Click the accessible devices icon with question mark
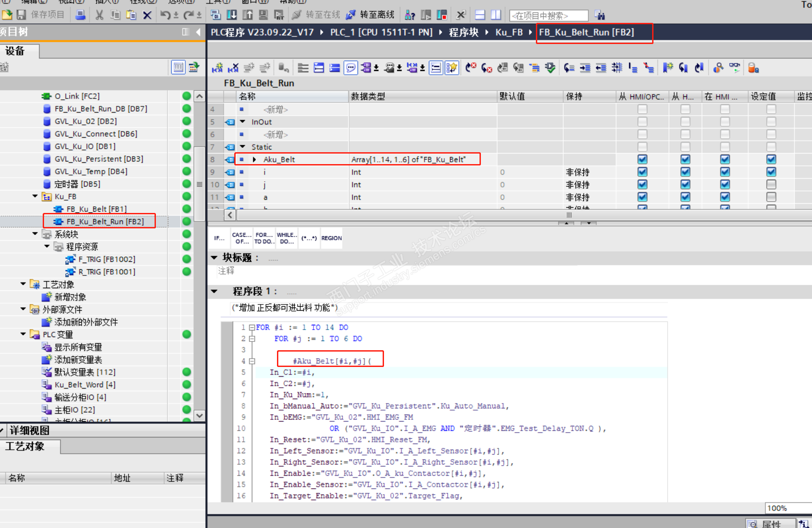 tap(410, 15)
